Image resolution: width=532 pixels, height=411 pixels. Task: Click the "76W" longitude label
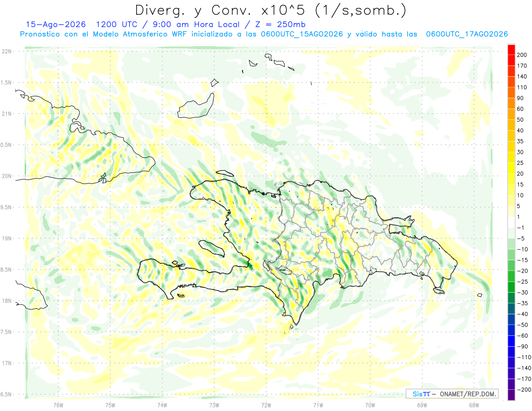(58, 405)
